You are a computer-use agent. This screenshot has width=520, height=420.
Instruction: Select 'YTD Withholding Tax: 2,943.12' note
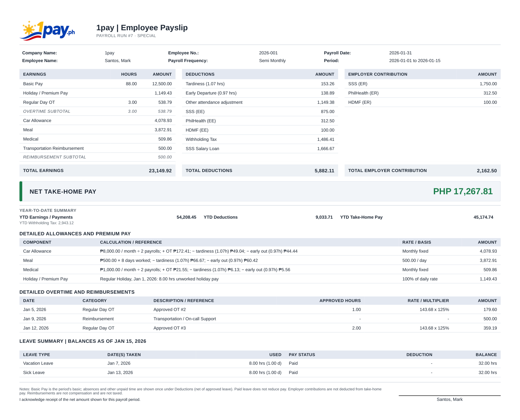pos(47,223)
